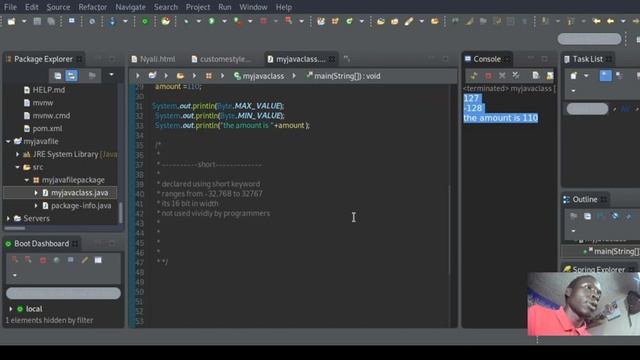
Task: Click the New Task icon in Task List
Action: pyautogui.click(x=574, y=76)
